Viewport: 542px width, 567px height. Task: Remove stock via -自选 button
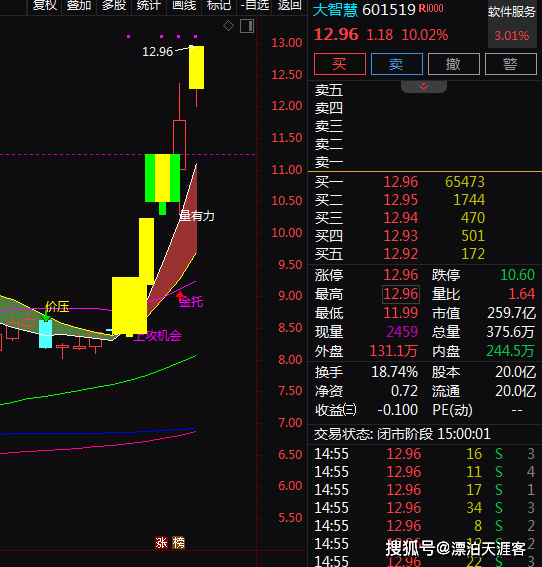255,5
